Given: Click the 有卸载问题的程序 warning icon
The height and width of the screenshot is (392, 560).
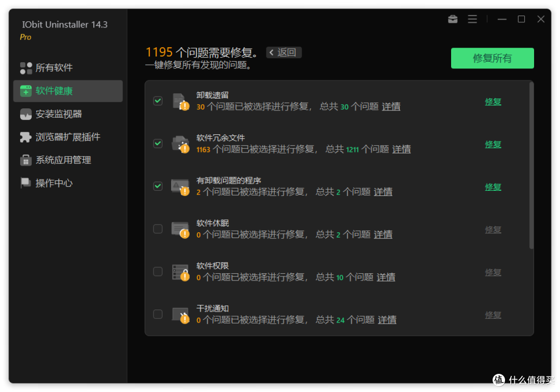Looking at the screenshot, I should tap(180, 187).
